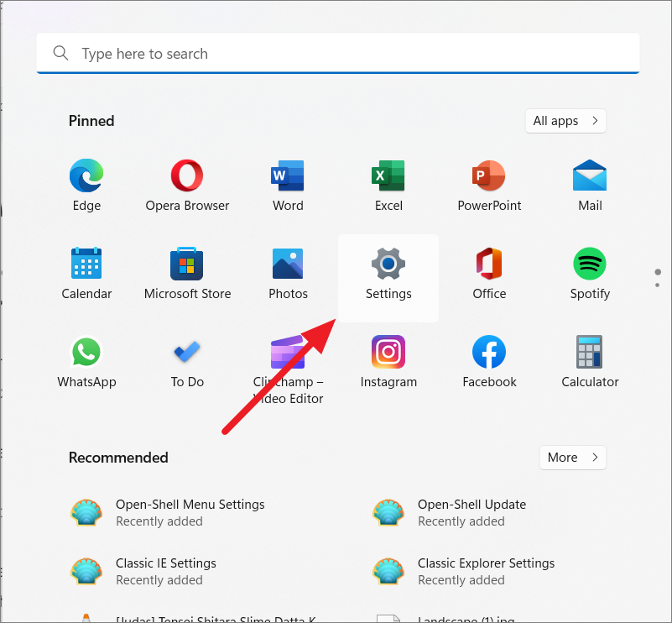Image resolution: width=672 pixels, height=623 pixels.
Task: Open Clipchamp Video Editor
Action: (x=288, y=369)
